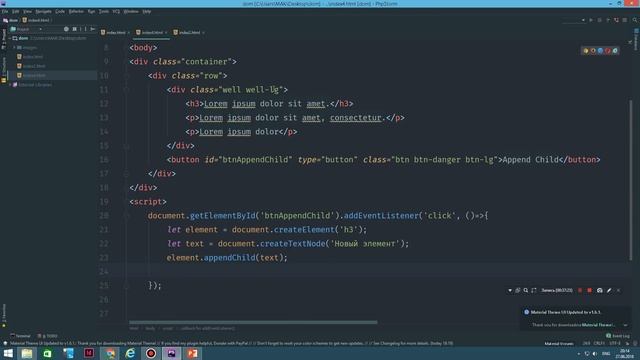Click the Search Everywhere magnifier icon
Screen dimensions: 640x360
635,20
